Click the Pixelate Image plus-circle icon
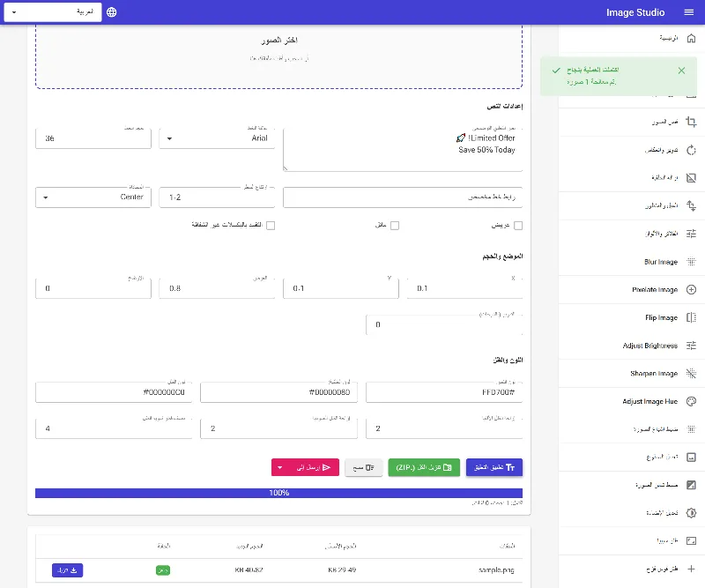The width and height of the screenshot is (705, 588). pos(691,289)
